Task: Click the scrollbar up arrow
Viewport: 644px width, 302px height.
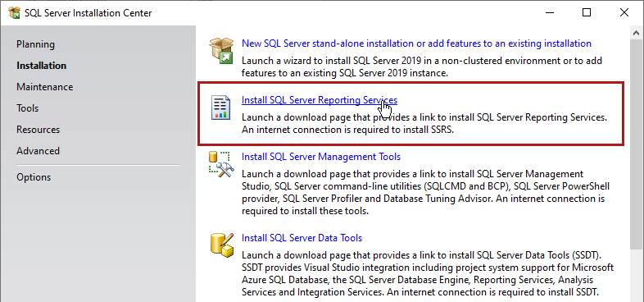Action: click(637, 33)
